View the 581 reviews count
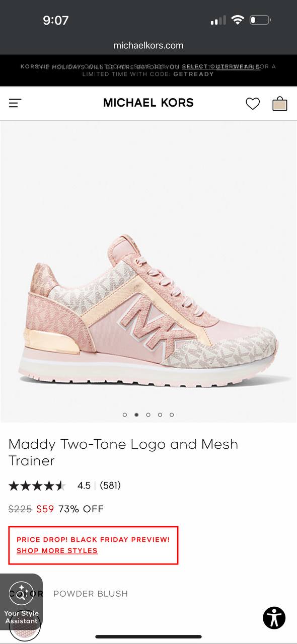The image size is (297, 644). click(110, 486)
